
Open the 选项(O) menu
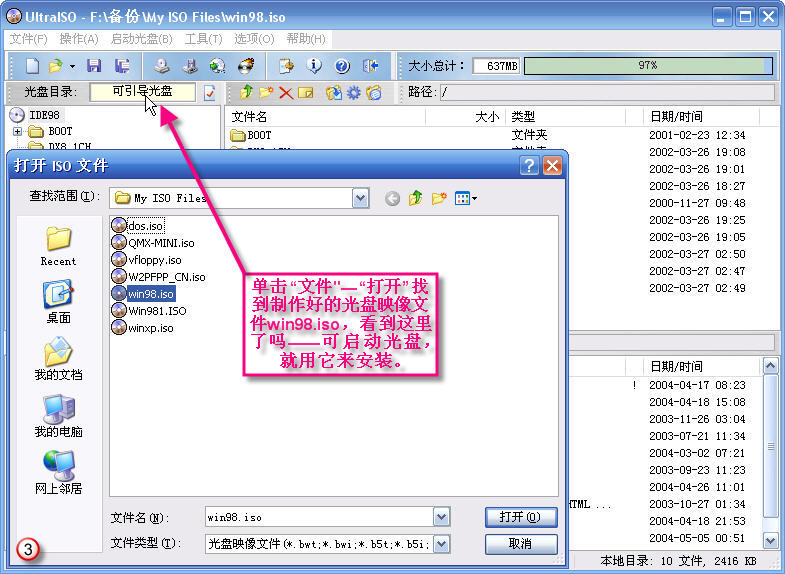(254, 39)
